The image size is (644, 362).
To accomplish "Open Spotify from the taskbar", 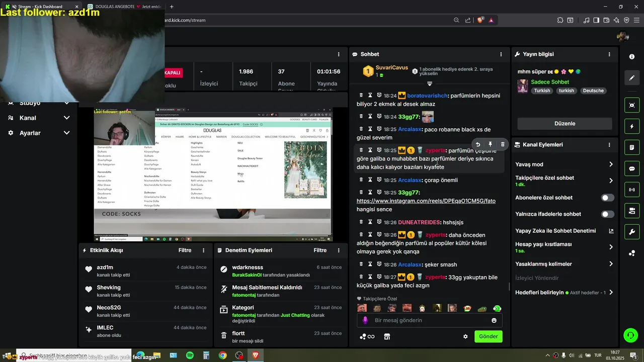I will tap(190, 355).
